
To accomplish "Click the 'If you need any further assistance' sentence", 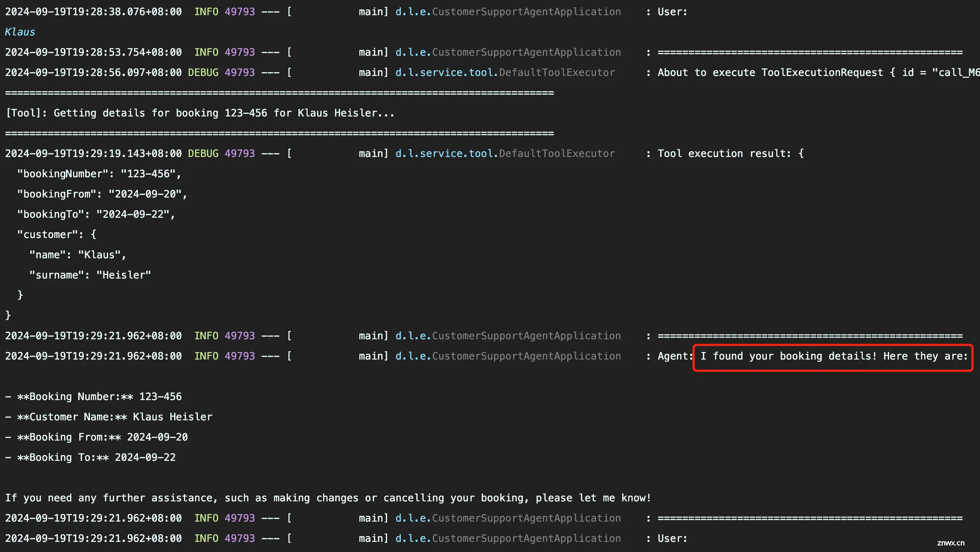I will pos(328,498).
